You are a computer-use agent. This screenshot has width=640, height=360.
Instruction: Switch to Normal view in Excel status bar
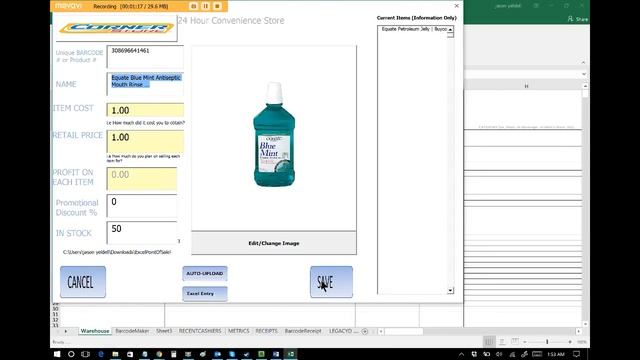pyautogui.click(x=489, y=342)
